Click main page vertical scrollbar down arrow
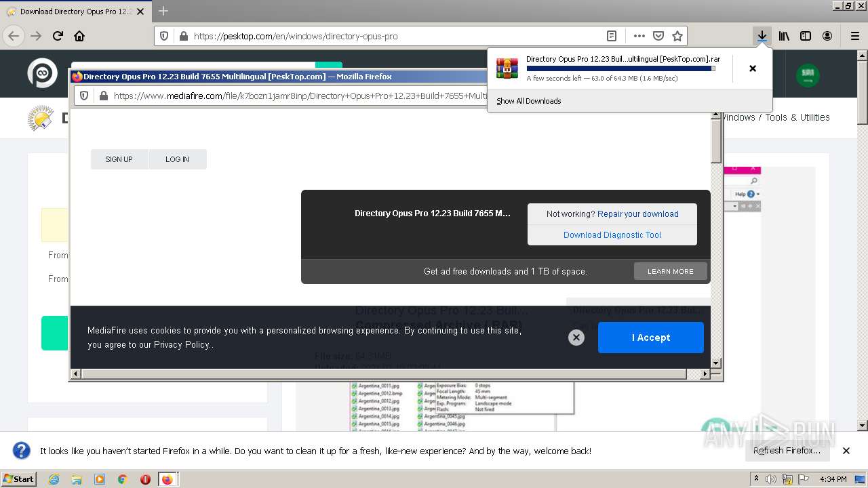Viewport: 868px width, 488px height. pos(862,426)
